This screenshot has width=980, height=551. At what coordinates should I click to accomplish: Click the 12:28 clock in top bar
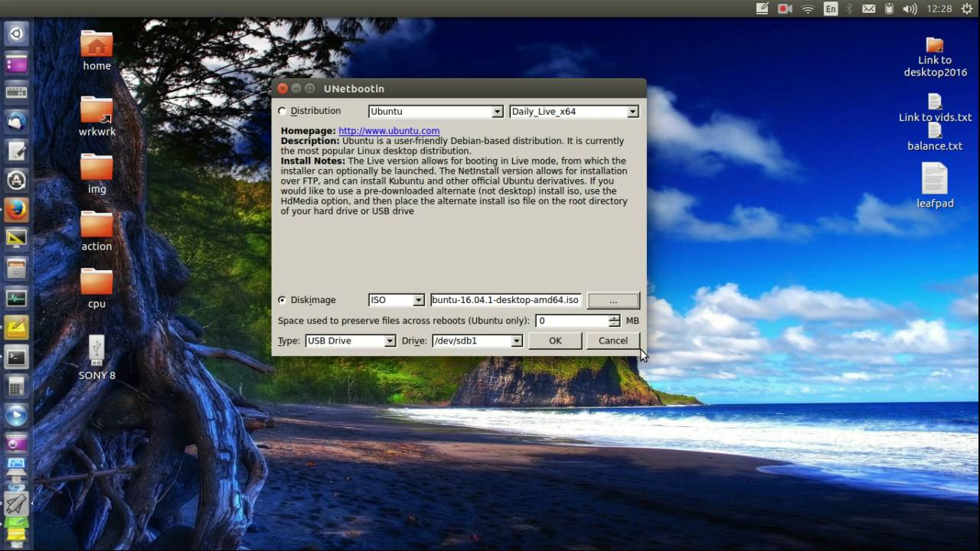(939, 9)
